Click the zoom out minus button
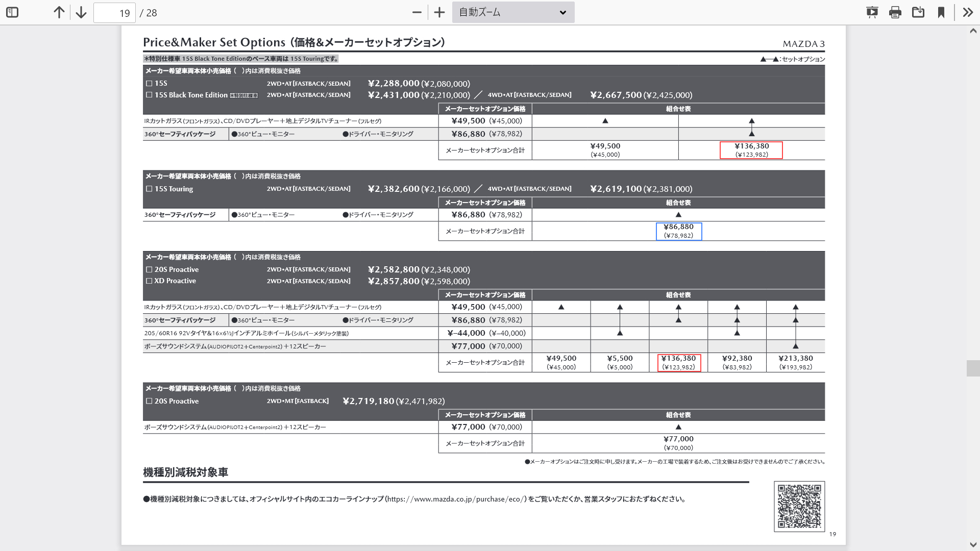The height and width of the screenshot is (551, 980). point(417,12)
